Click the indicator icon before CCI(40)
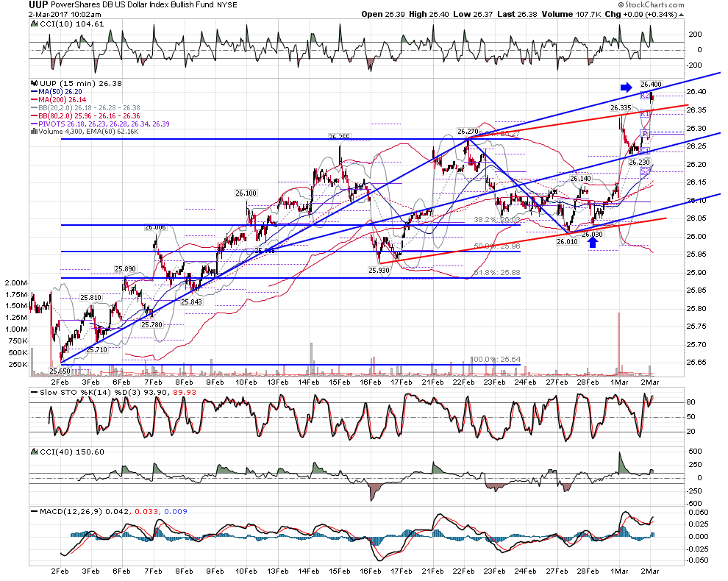This screenshot has height=581, width=728. pyautogui.click(x=34, y=452)
